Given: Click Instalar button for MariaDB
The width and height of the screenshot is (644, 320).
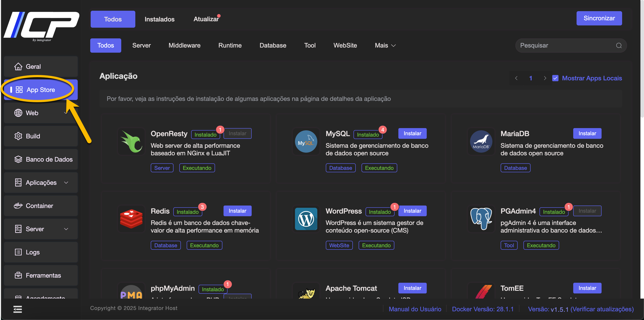Looking at the screenshot, I should pos(587,133).
